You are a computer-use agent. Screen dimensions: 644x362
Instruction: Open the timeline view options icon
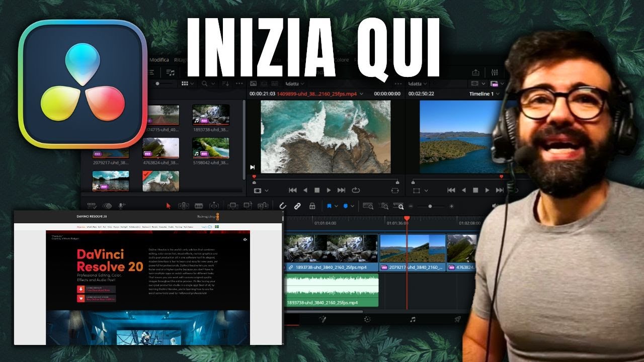click(92, 206)
